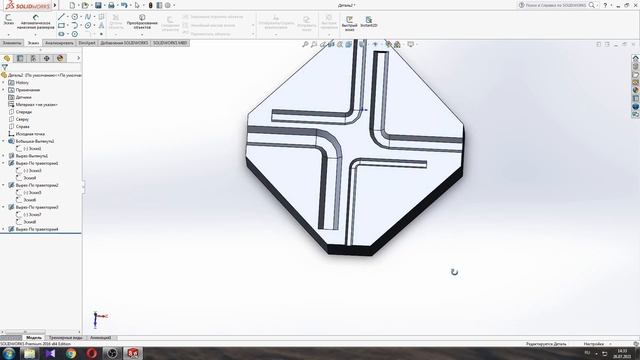Viewport: 640px width, 360px height.
Task: Activate the Select cursor tool
Action: click(137, 5)
